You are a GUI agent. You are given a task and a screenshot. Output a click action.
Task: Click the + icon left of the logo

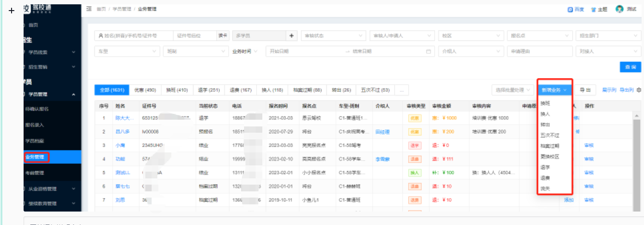pos(12,11)
